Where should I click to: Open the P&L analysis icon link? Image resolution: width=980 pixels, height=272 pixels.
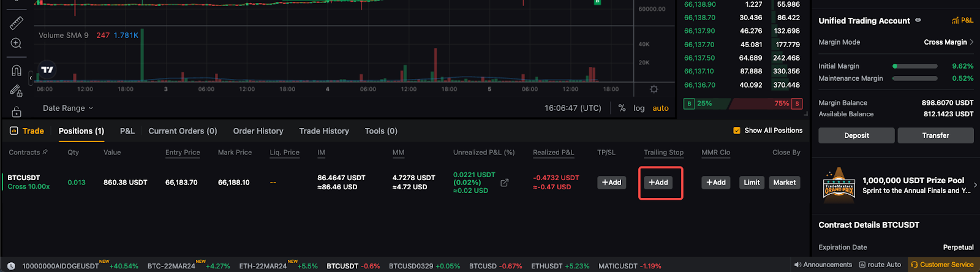962,20
